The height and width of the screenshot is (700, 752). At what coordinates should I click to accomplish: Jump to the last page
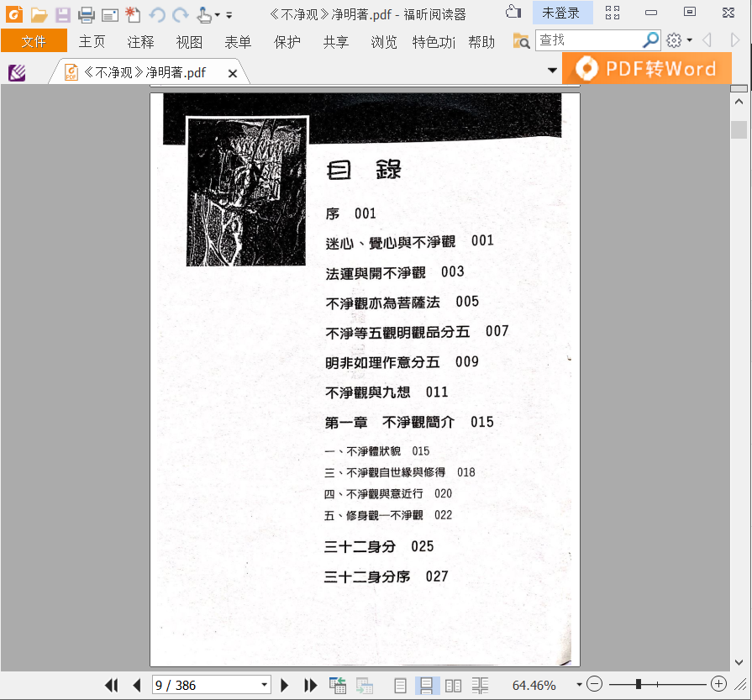(x=311, y=685)
